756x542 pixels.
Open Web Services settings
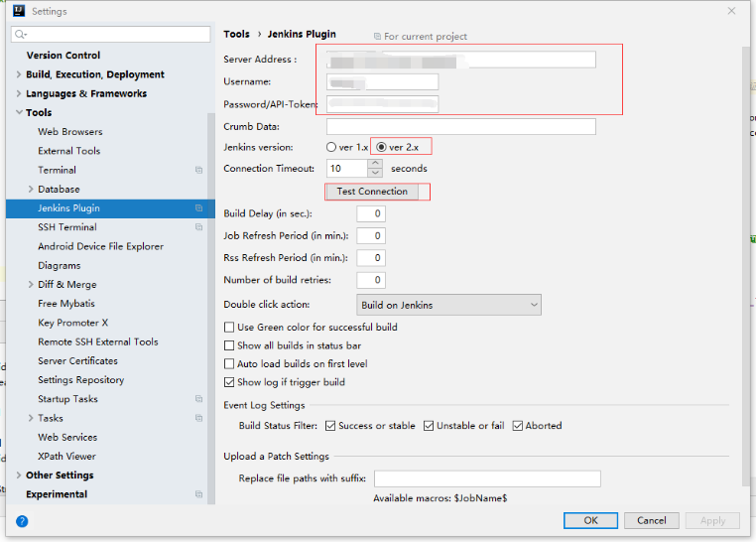[x=67, y=437]
